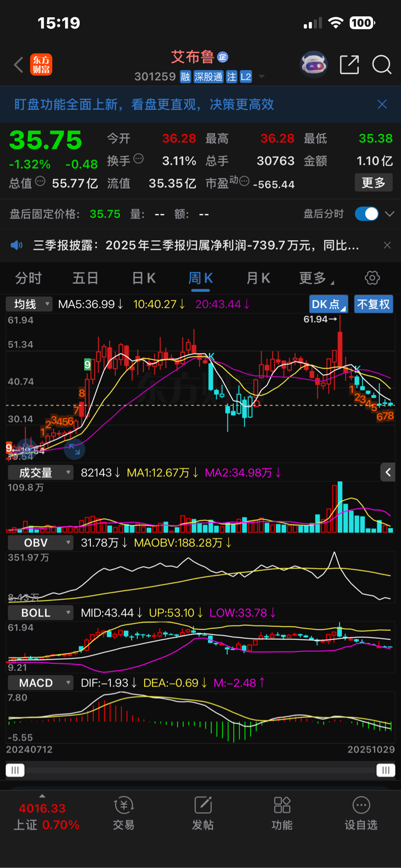The width and height of the screenshot is (401, 868).
Task: Open the OBV indicator dropdown
Action: [x=40, y=543]
